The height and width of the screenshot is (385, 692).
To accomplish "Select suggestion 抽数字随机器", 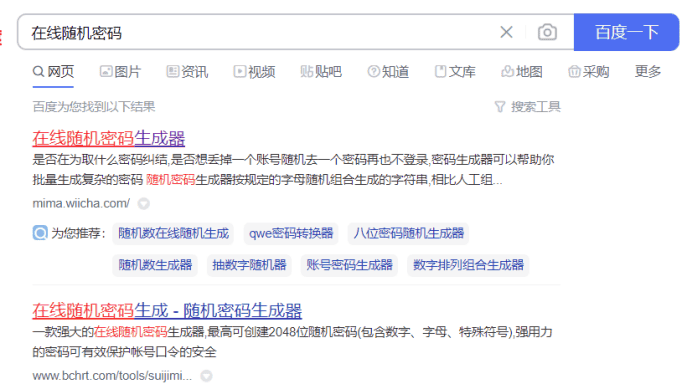I will (249, 265).
